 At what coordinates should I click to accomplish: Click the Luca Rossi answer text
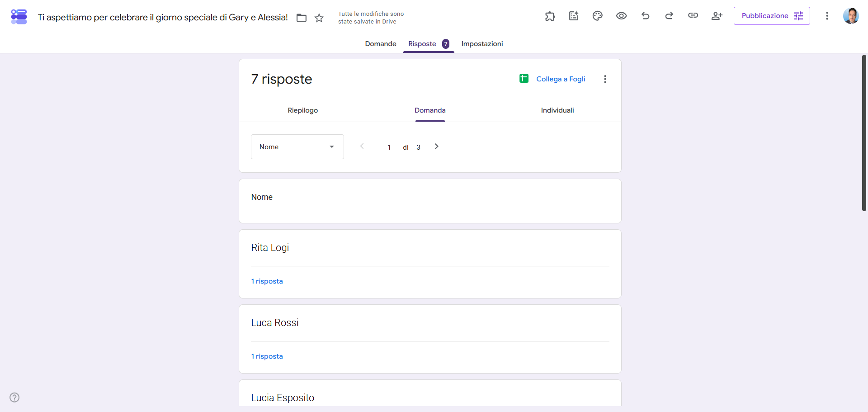(275, 323)
